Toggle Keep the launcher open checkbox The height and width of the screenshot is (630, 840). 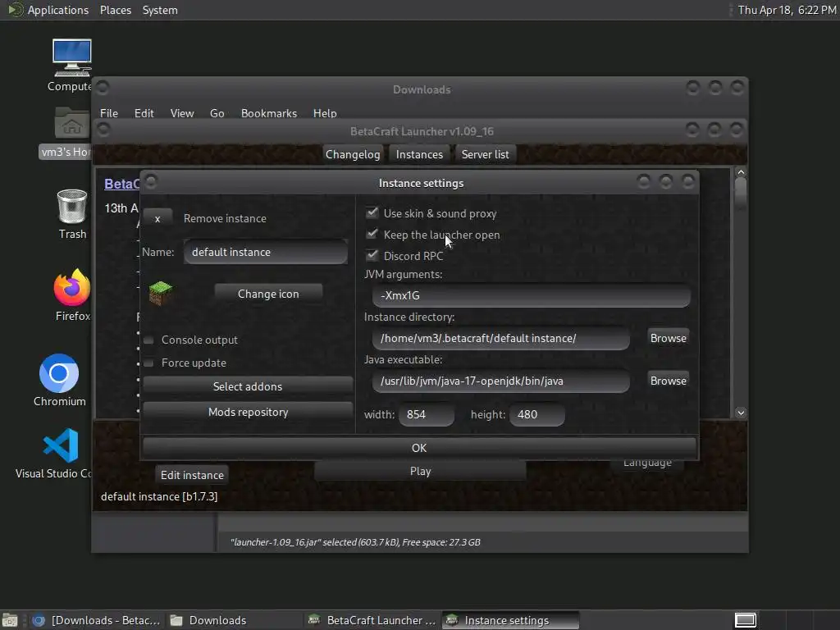[x=372, y=234]
